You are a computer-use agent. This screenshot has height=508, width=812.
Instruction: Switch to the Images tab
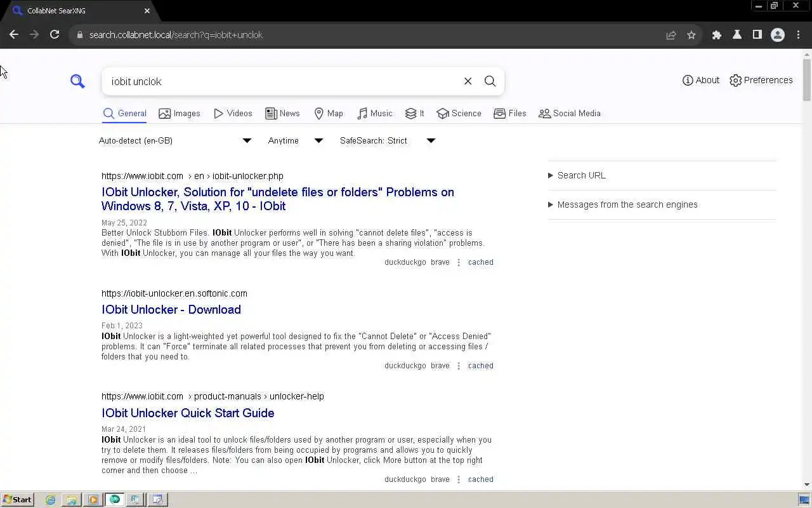coord(180,114)
